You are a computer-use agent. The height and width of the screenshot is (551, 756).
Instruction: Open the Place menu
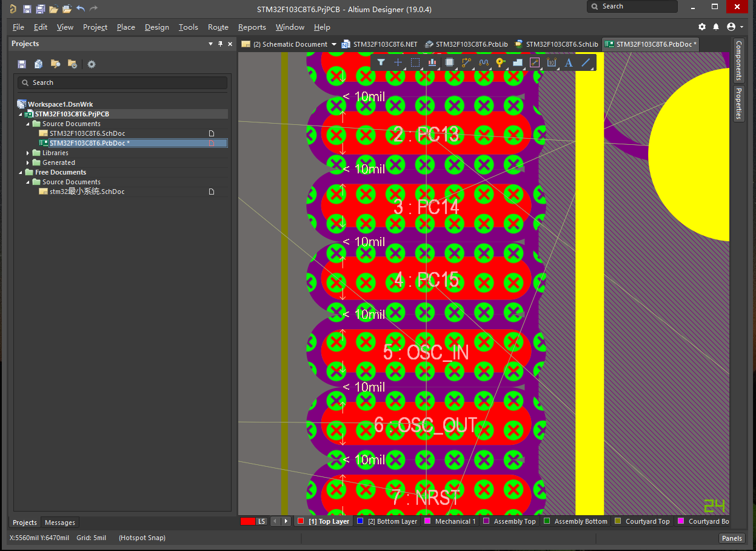[x=126, y=27]
